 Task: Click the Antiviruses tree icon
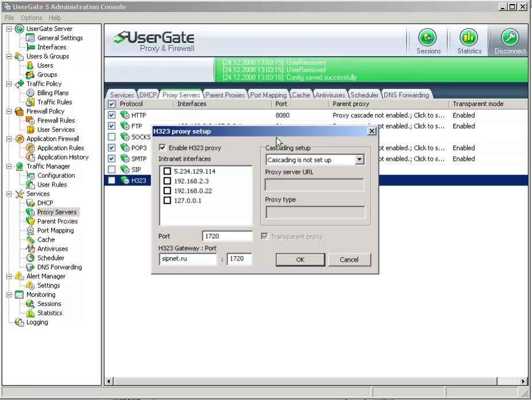click(30, 249)
